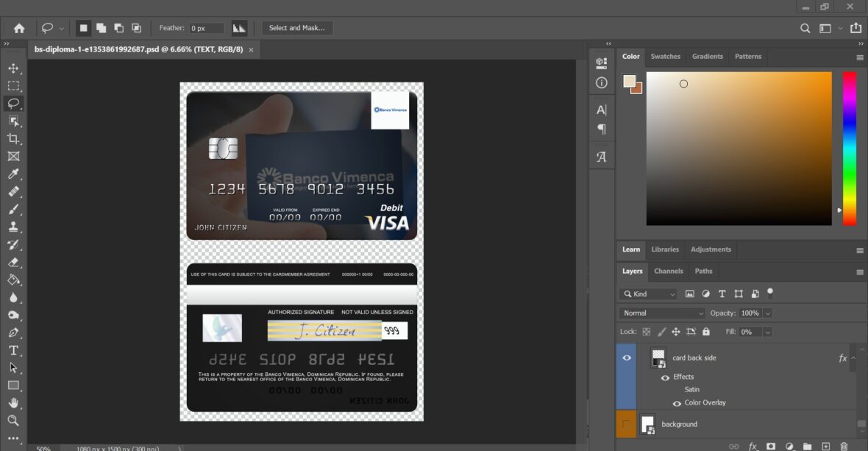
Task: Toggle Color Overlay effect visibility
Action: click(677, 403)
